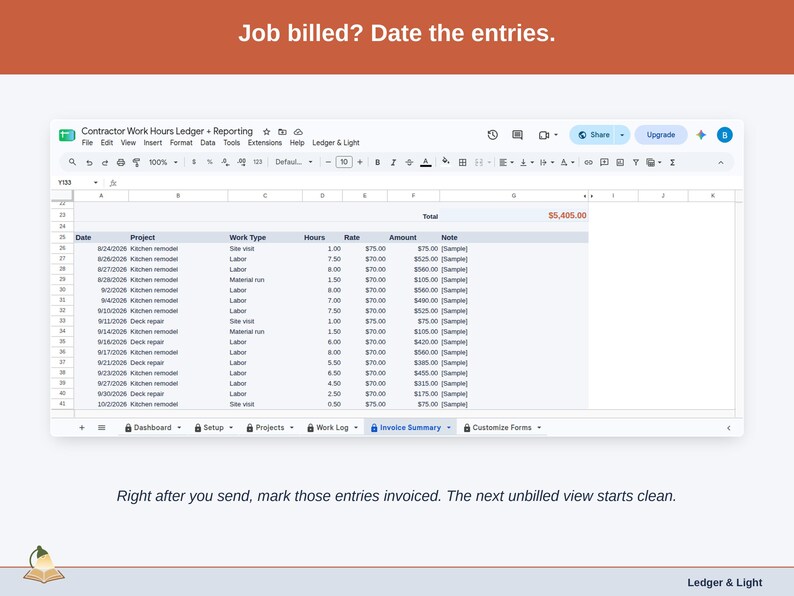Toggle italic formatting
794x596 pixels.
point(393,163)
